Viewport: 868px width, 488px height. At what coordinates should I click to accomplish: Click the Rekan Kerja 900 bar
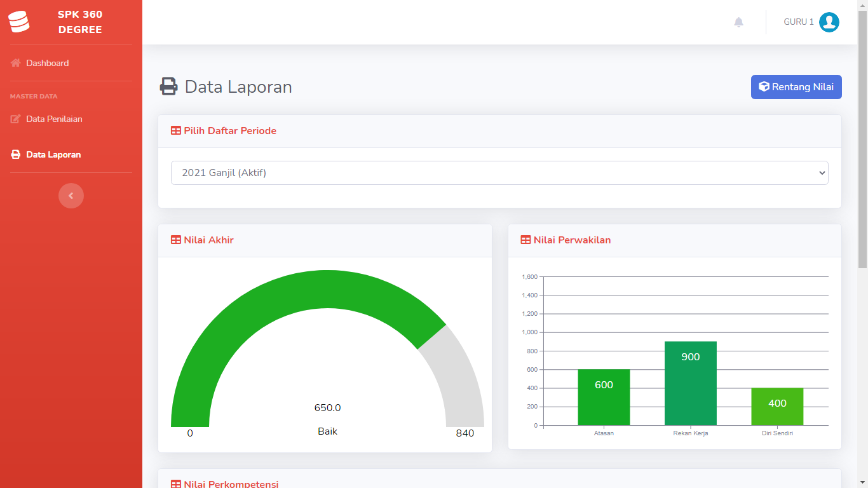(x=691, y=383)
